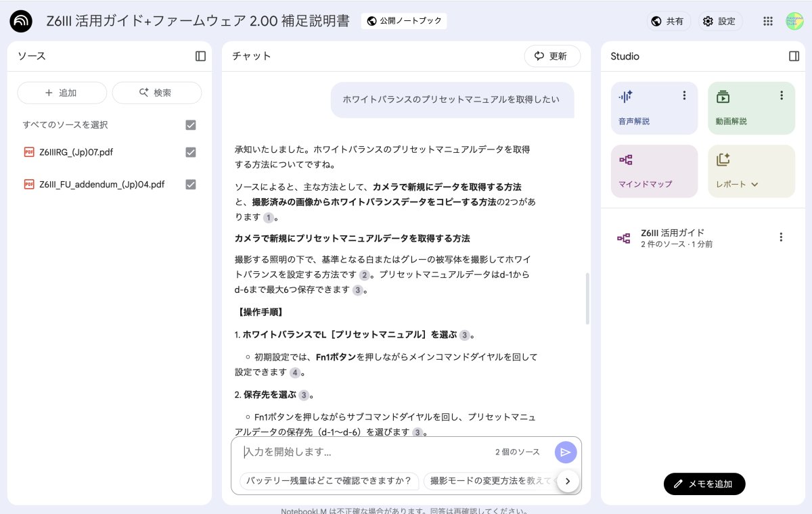Screen dimensions: 812x514
Task: Show next suggested questions arrow
Action: click(568, 481)
